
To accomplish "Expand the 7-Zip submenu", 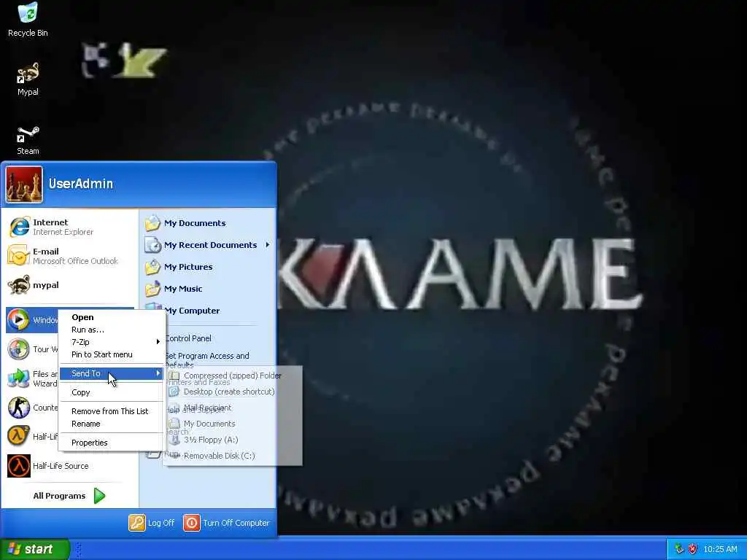I will coord(111,342).
